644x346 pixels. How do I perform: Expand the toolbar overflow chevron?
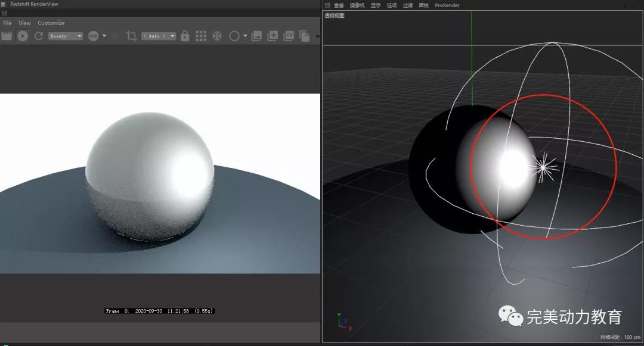coord(317,36)
